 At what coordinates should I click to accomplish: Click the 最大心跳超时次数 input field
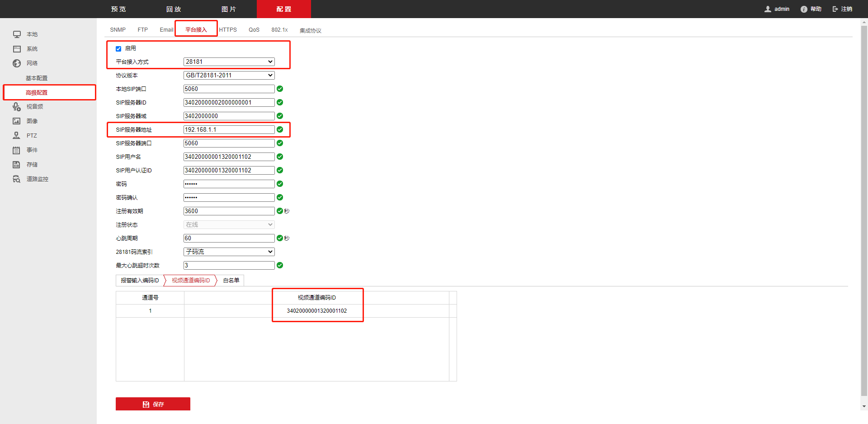click(229, 265)
